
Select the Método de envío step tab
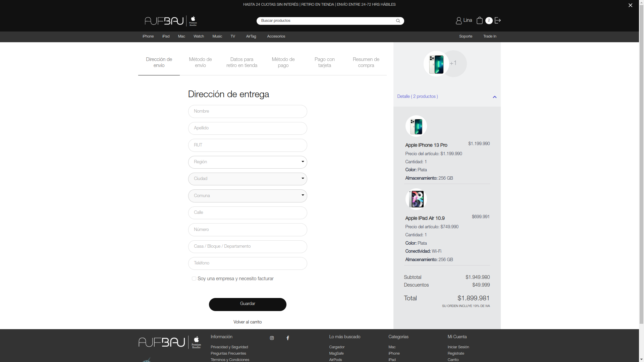click(200, 62)
